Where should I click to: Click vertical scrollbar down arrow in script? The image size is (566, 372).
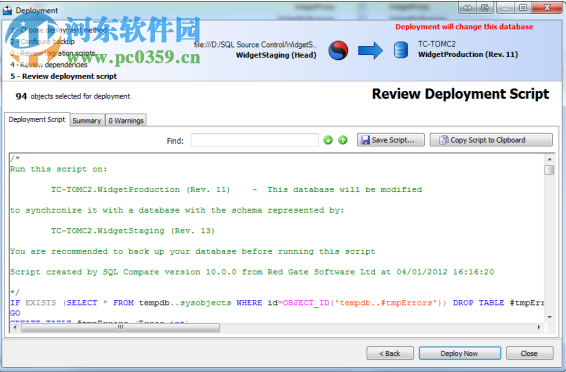tap(549, 317)
